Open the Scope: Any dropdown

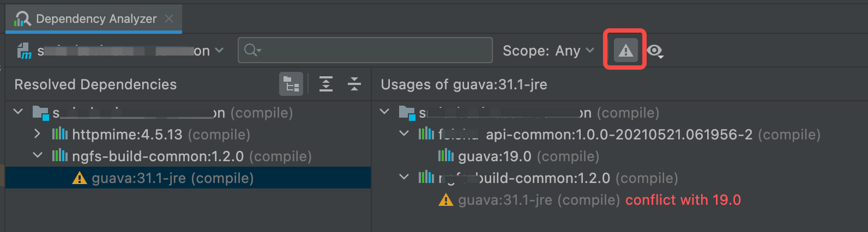548,51
